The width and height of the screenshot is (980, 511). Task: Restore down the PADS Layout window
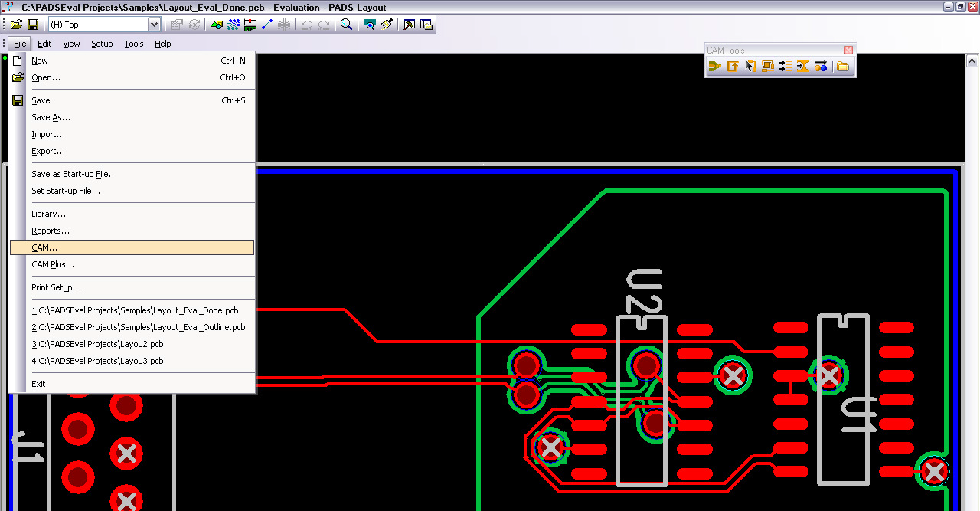(960, 6)
